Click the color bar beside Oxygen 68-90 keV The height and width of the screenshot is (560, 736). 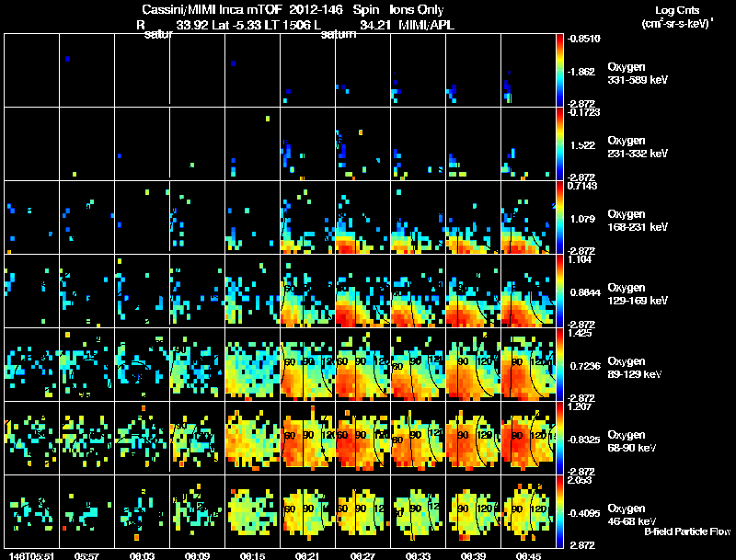(559, 438)
